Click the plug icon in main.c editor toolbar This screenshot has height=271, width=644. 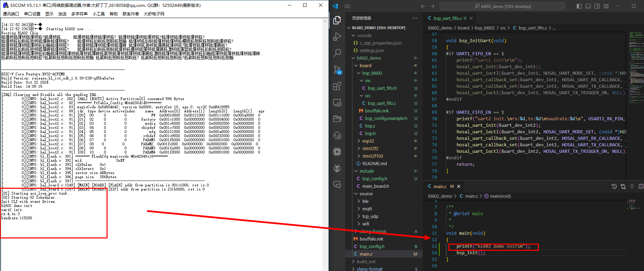632,186
